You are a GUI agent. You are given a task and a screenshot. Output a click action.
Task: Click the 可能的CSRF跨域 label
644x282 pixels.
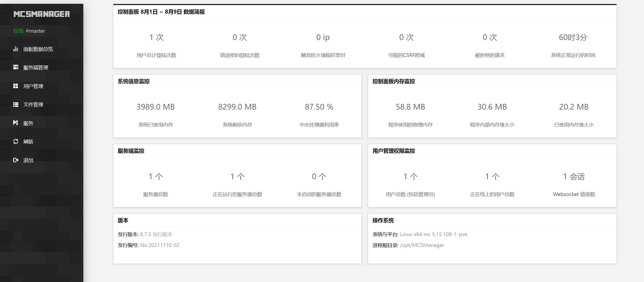407,55
